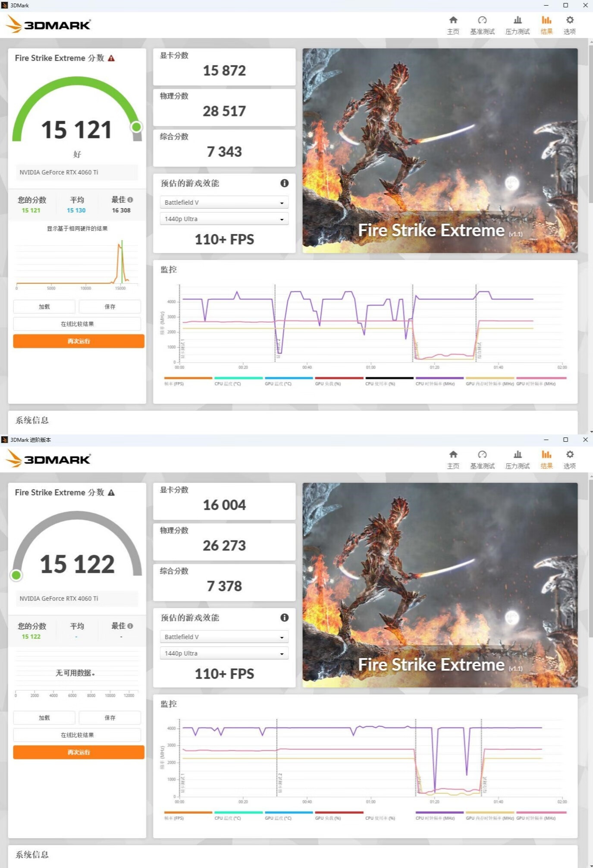The image size is (593, 868).
Task: Click 显卡分数 value 16 004
Action: [224, 505]
